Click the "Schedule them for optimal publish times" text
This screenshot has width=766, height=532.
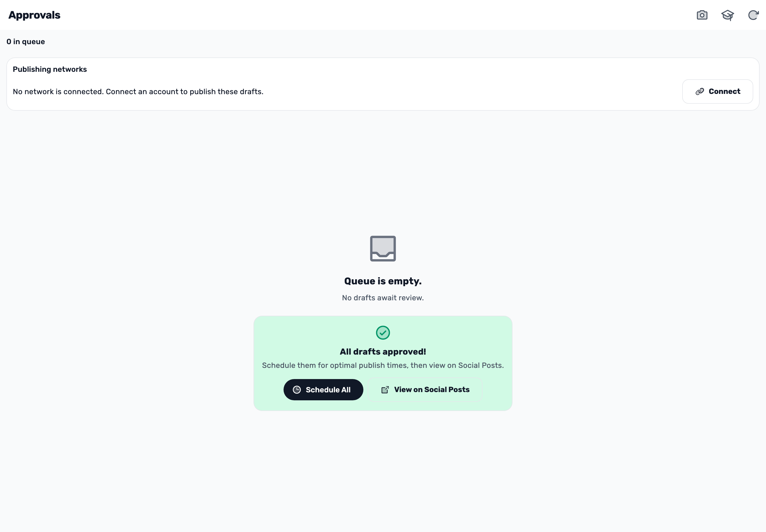click(383, 365)
